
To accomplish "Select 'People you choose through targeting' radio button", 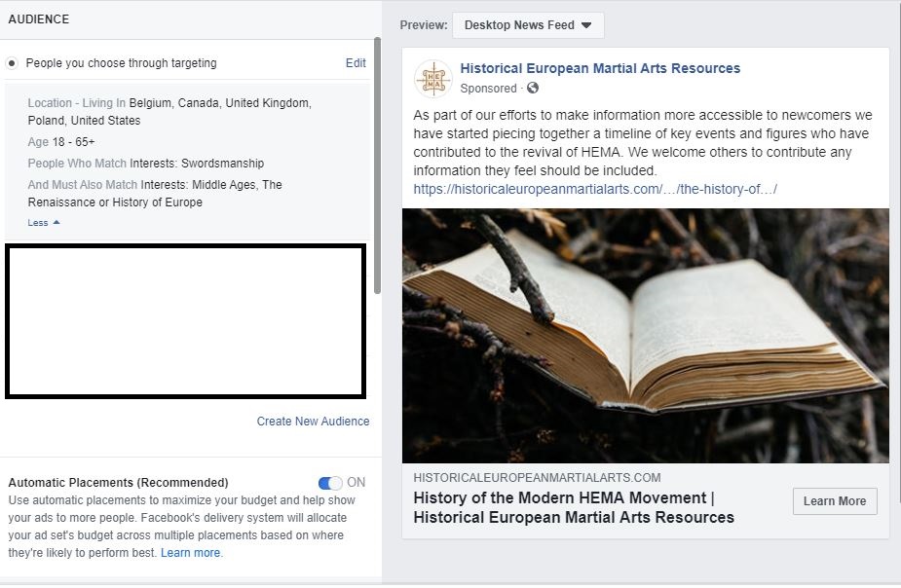I will point(12,63).
